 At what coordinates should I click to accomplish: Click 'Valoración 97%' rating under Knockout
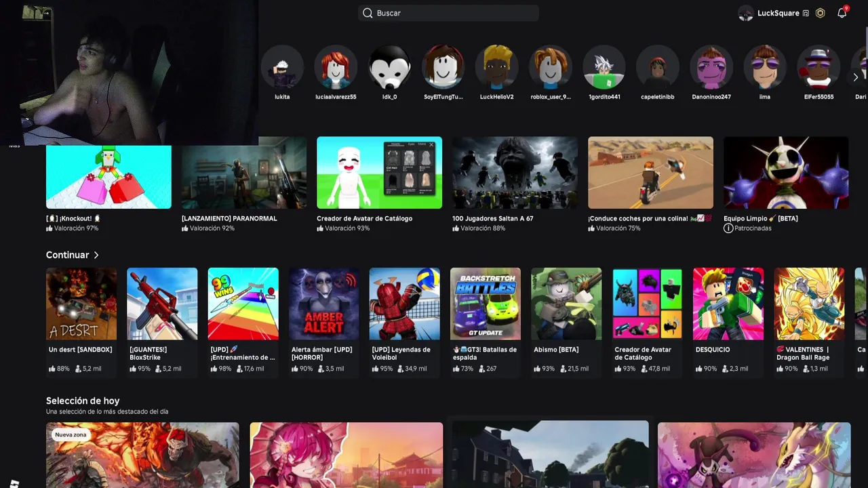pos(76,228)
